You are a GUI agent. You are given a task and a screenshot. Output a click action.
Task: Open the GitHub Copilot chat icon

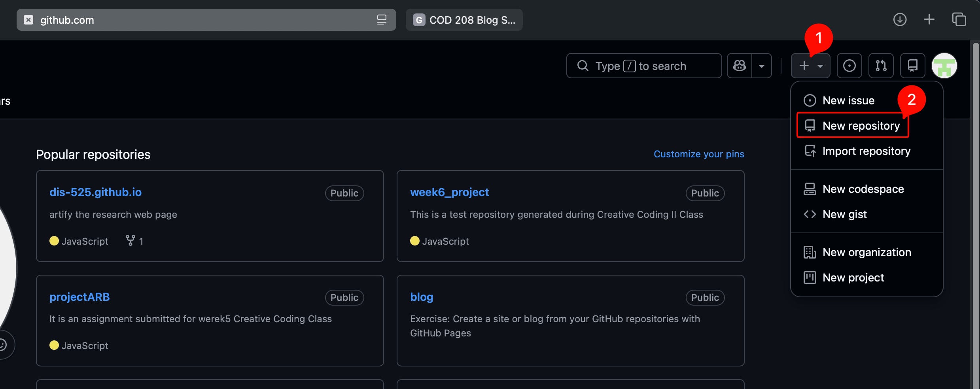pos(740,66)
